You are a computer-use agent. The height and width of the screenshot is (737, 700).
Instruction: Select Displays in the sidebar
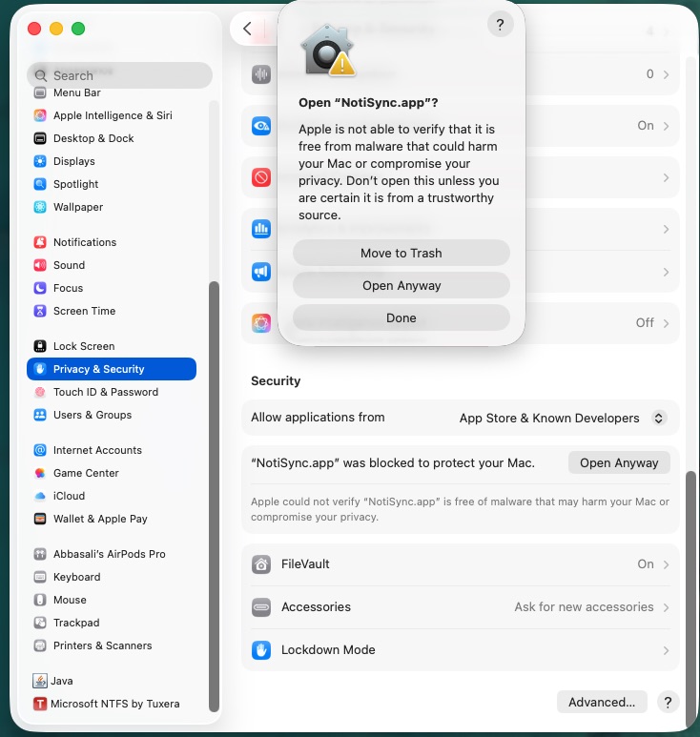click(x=74, y=161)
